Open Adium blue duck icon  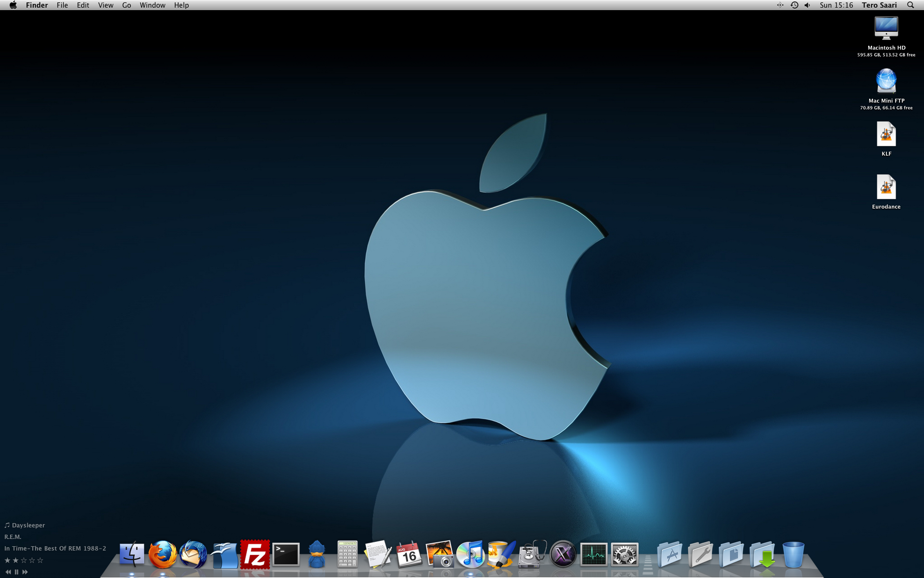317,554
